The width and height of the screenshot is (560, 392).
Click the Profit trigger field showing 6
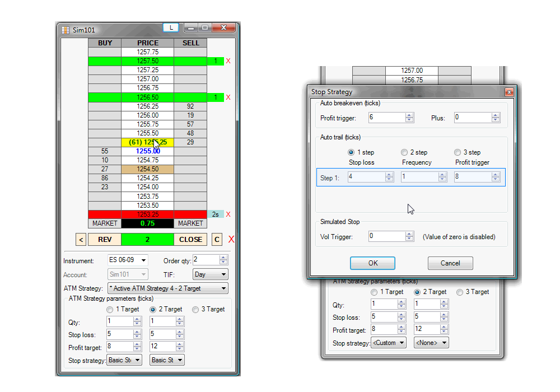(387, 118)
